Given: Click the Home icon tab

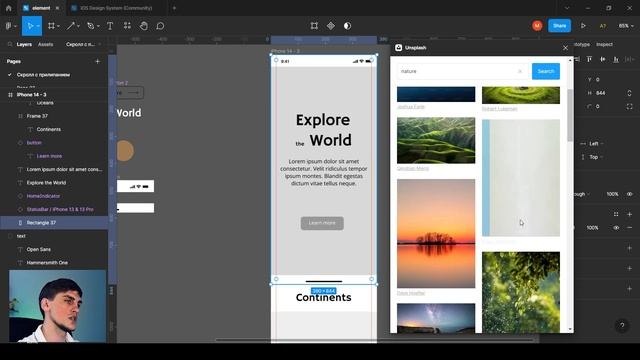Looking at the screenshot, I should (x=9, y=8).
